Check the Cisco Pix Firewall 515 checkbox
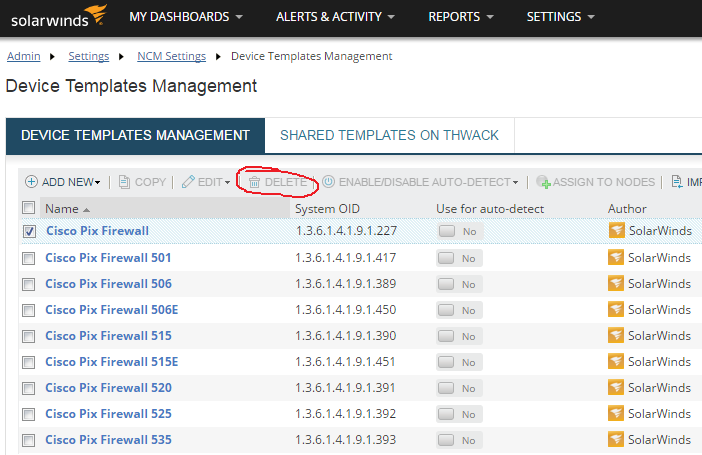The height and width of the screenshot is (455, 702). 29,336
